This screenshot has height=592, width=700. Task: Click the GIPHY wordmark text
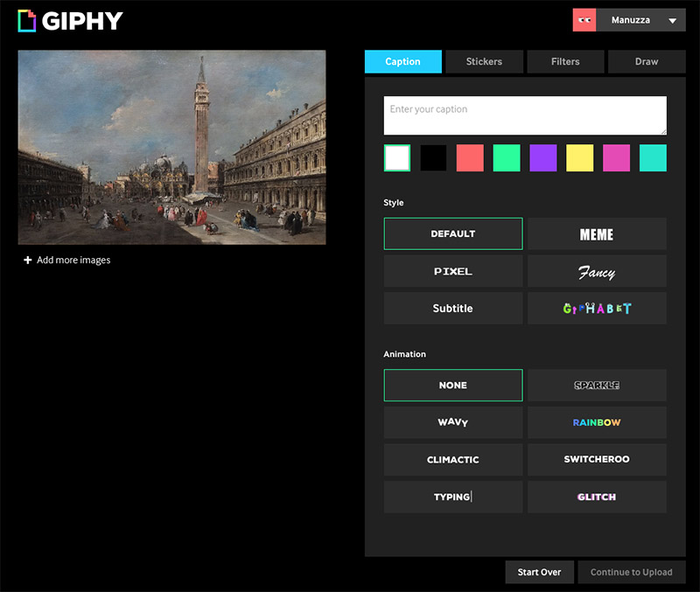coord(82,21)
